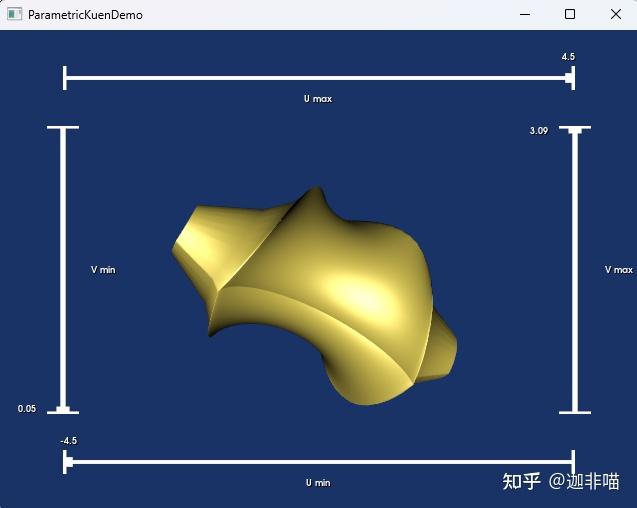Click the V max slider track middle
The width and height of the screenshot is (637, 508).
[575, 270]
